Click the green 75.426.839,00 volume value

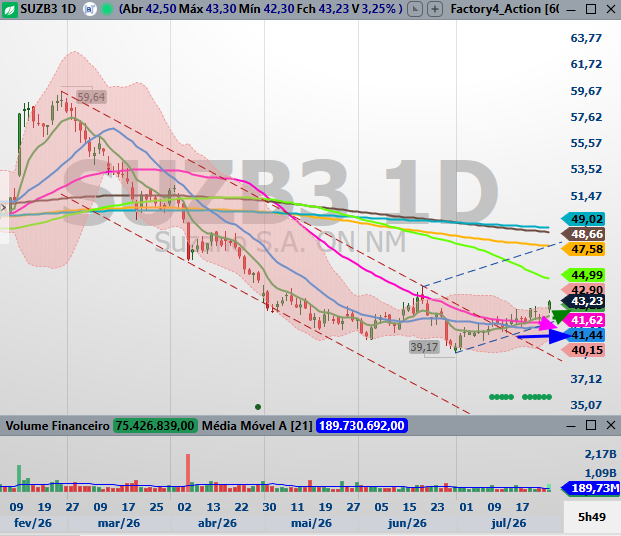155,426
